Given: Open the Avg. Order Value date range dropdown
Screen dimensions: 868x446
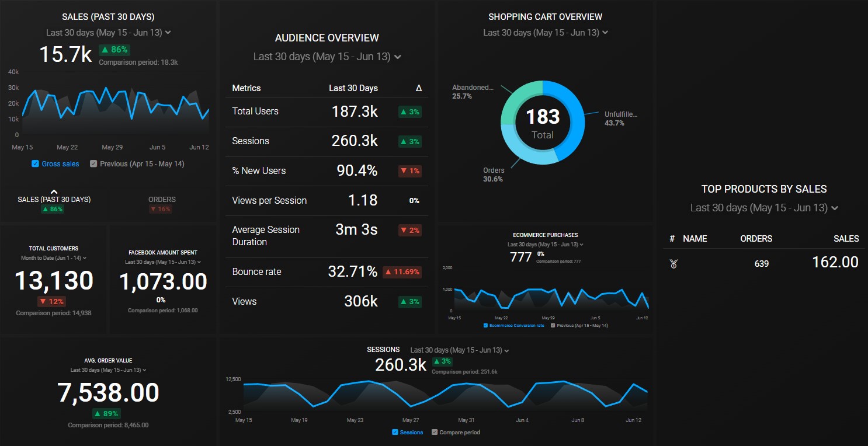Looking at the screenshot, I should pyautogui.click(x=108, y=370).
